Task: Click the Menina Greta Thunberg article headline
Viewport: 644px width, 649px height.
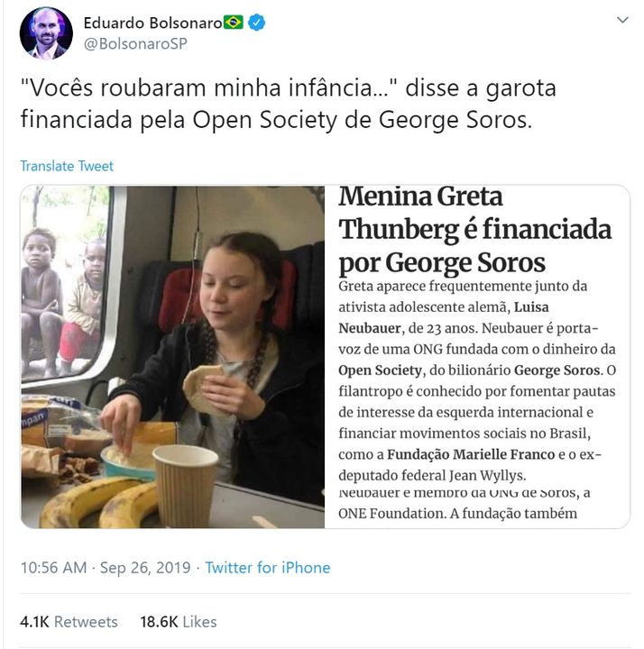Action: [x=474, y=230]
